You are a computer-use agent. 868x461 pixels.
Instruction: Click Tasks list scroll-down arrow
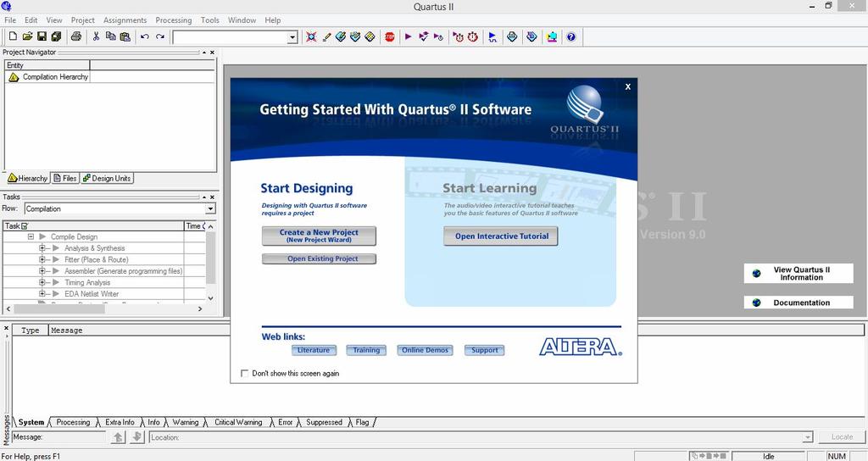click(x=210, y=297)
